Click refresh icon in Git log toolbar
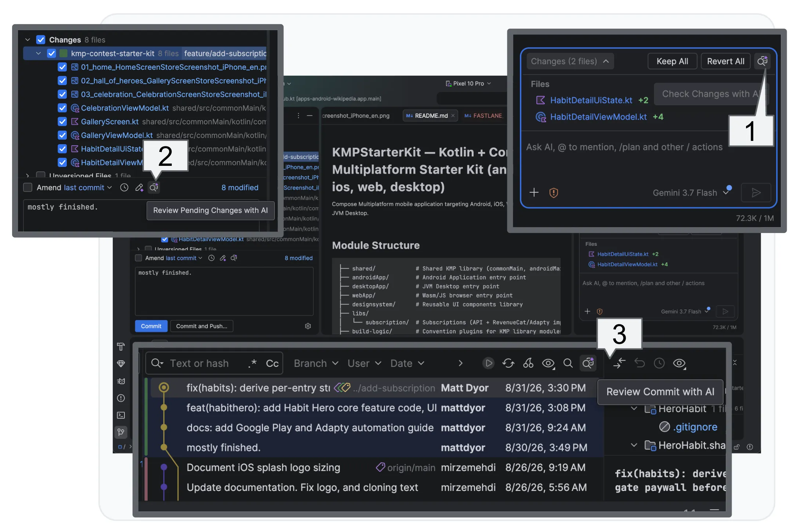Screen dimensions: 804x532 click(x=508, y=363)
